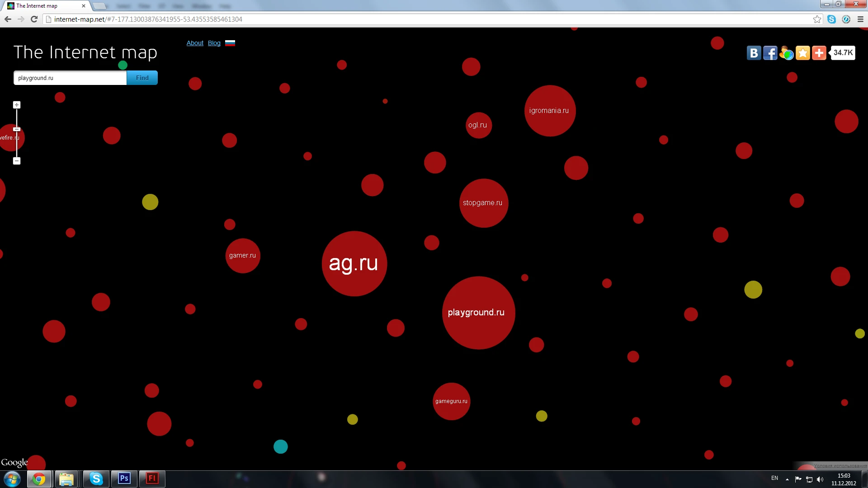Open more sharing options plus icon

(819, 53)
